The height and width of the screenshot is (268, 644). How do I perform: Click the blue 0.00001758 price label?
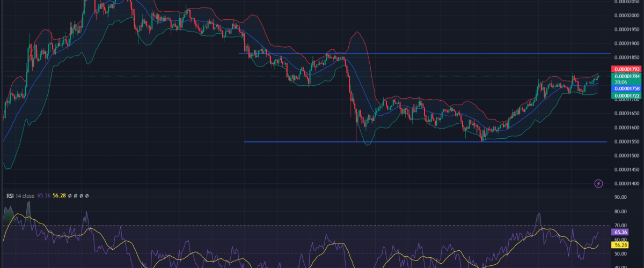point(627,88)
